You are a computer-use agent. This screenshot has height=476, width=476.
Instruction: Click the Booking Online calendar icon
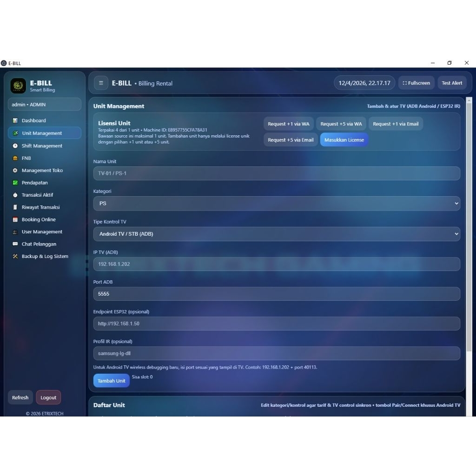coord(15,219)
